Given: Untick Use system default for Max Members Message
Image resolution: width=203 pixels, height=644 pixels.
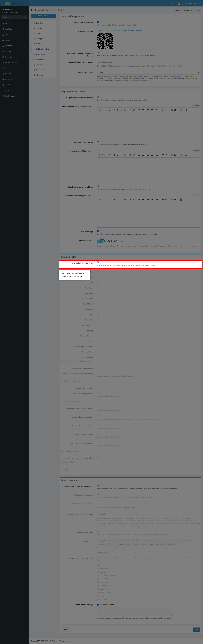Looking at the screenshot, I should 98,605.
